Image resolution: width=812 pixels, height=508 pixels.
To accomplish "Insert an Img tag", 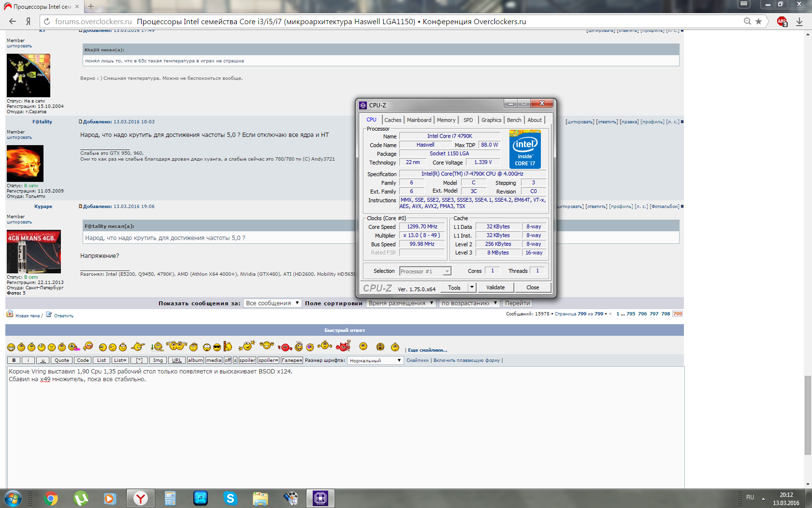I will [158, 360].
